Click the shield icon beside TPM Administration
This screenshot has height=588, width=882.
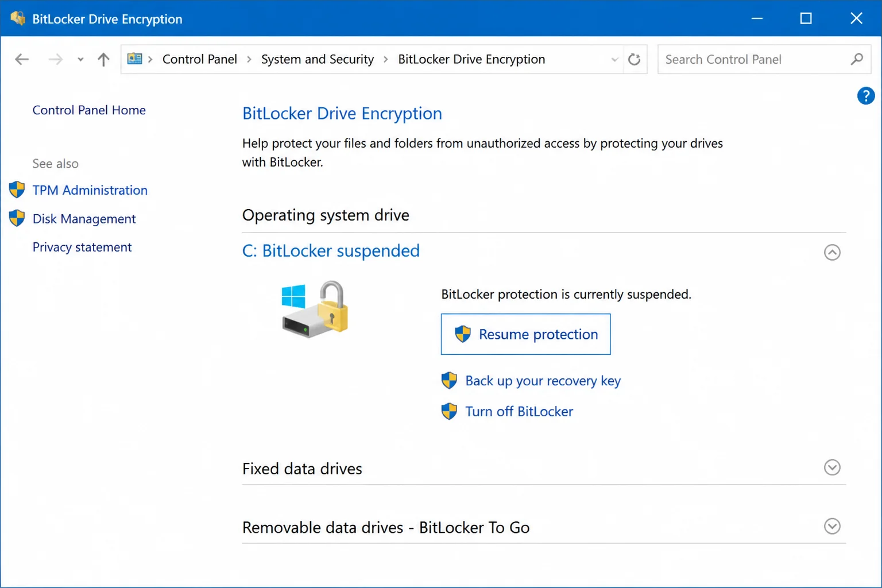(17, 189)
